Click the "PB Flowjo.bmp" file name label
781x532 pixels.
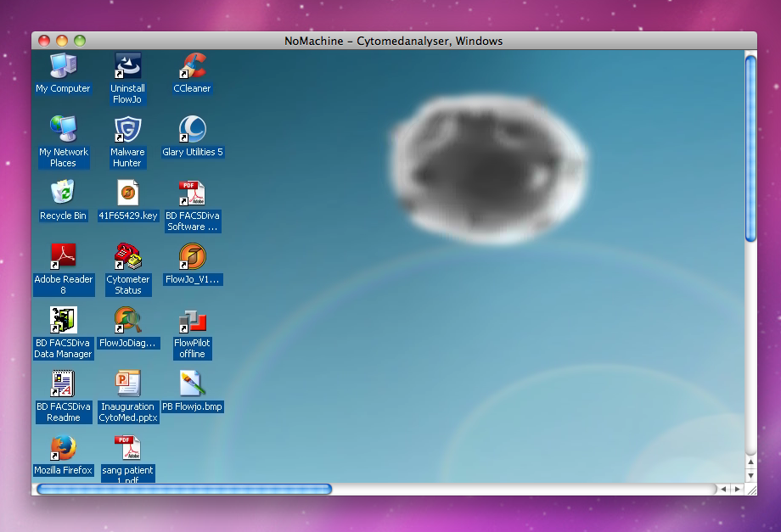[192, 407]
